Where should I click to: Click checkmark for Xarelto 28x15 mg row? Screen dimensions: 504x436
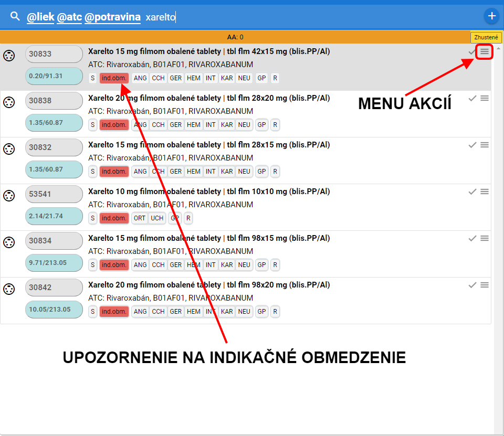[x=472, y=145]
